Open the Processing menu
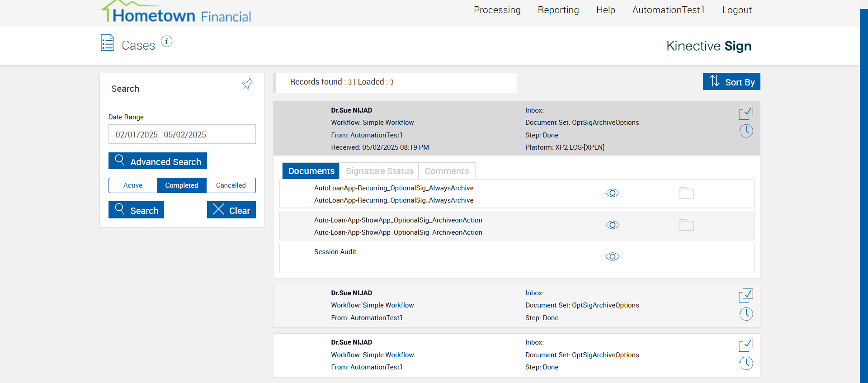Image resolution: width=868 pixels, height=383 pixels. [x=497, y=10]
